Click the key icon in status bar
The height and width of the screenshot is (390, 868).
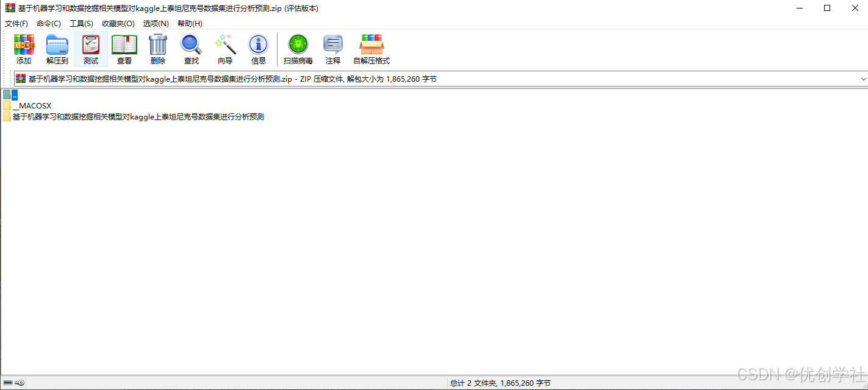20,383
